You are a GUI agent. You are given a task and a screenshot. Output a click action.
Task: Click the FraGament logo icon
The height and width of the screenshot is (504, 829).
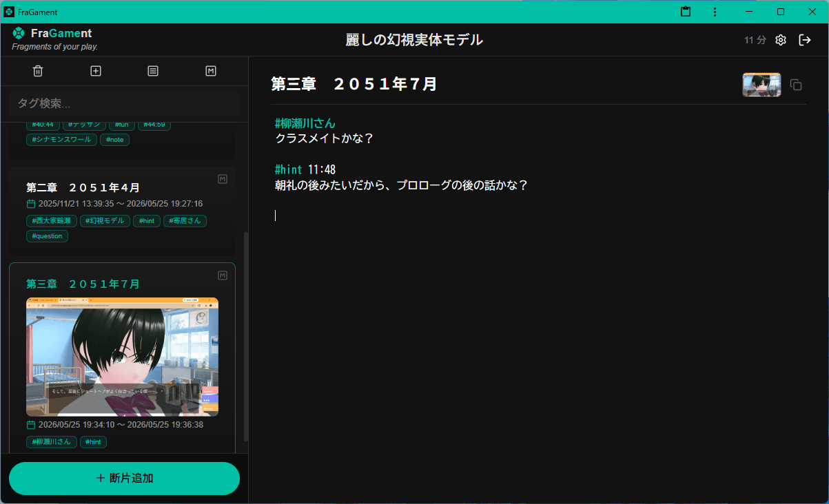pos(19,33)
